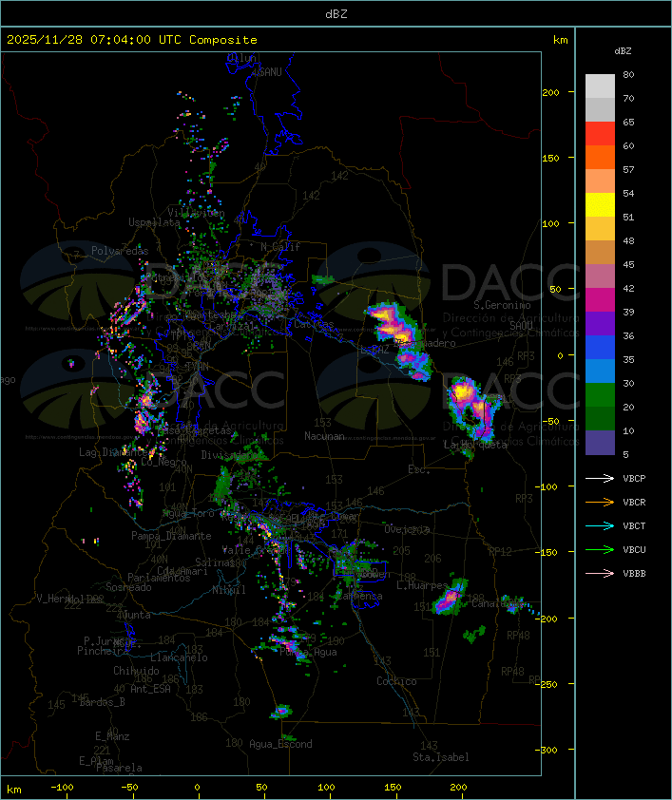The width and height of the screenshot is (672, 800).
Task: Click the Pampa_Diamante place label
Action: tap(171, 536)
